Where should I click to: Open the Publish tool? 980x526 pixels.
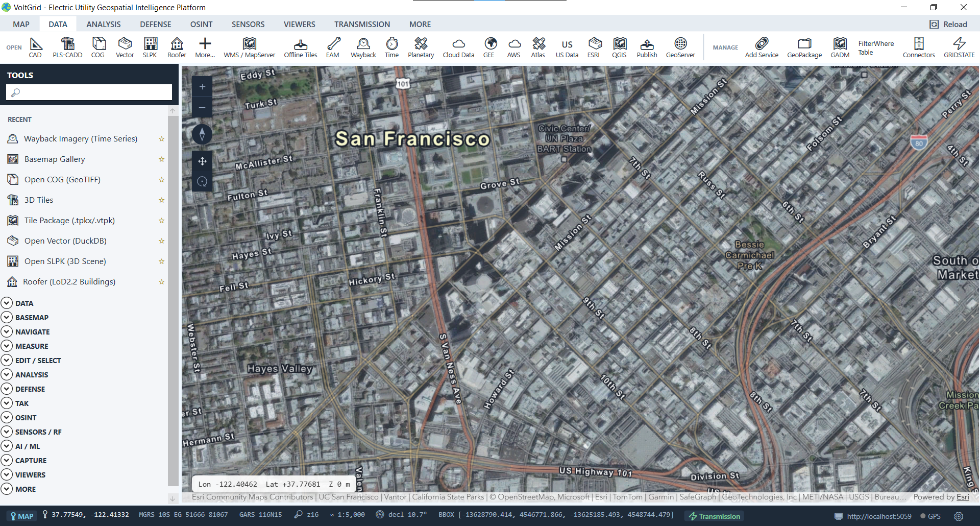pos(647,47)
